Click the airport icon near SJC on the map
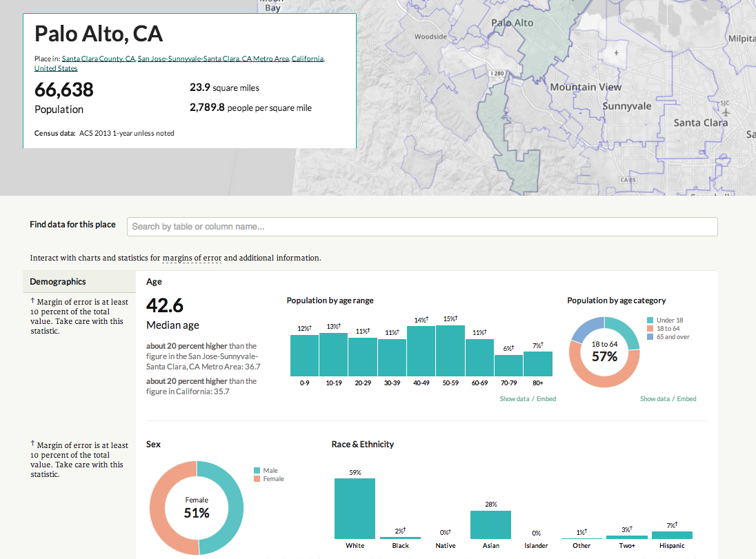This screenshot has height=559, width=756. click(726, 113)
